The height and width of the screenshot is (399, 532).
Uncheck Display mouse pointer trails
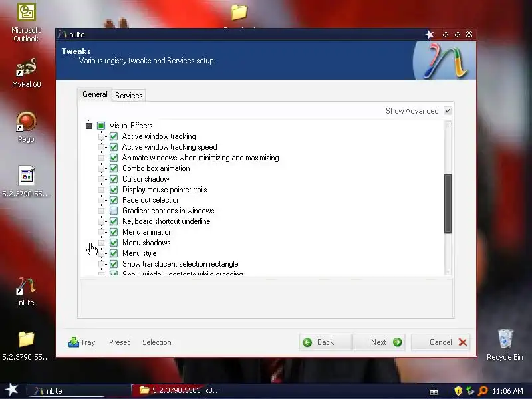(x=114, y=190)
